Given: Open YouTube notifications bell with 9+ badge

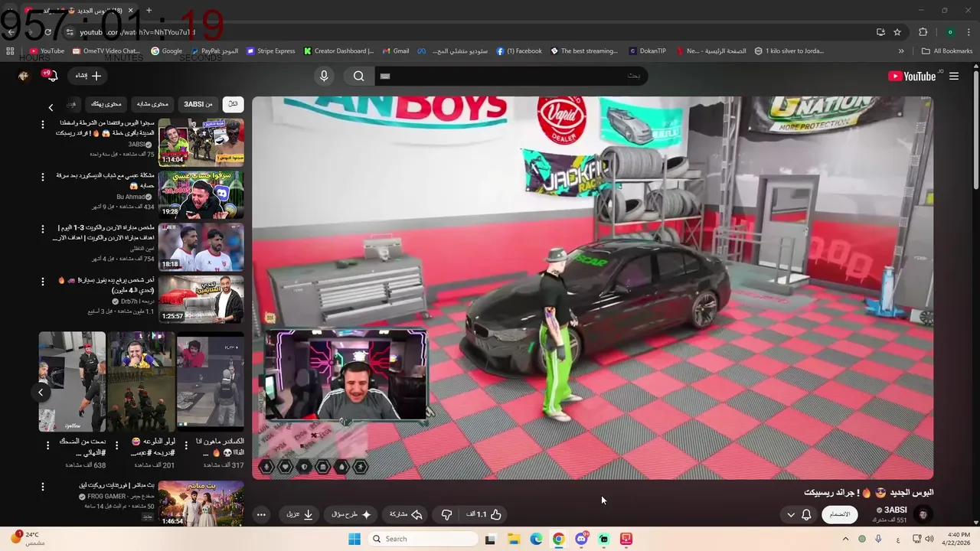Looking at the screenshot, I should click(x=53, y=76).
